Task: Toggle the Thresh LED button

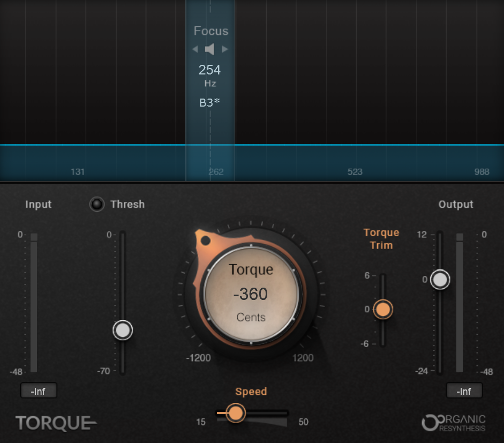Action: (x=97, y=204)
